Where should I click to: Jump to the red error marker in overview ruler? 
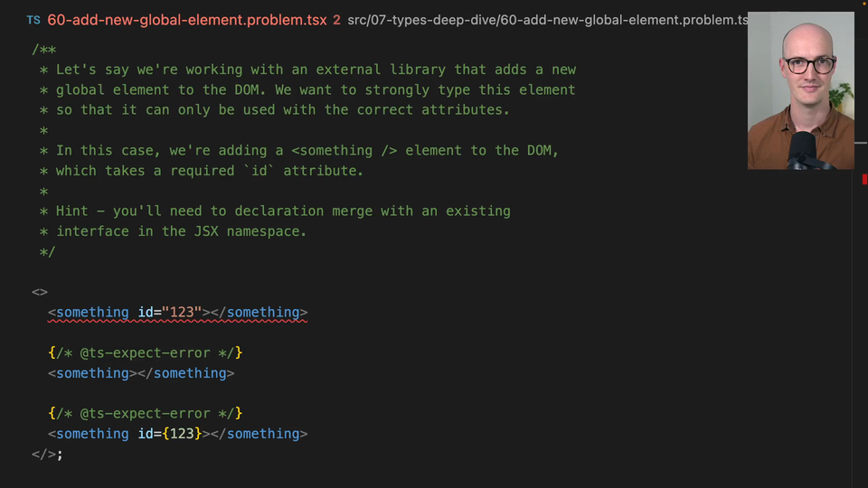click(x=864, y=179)
